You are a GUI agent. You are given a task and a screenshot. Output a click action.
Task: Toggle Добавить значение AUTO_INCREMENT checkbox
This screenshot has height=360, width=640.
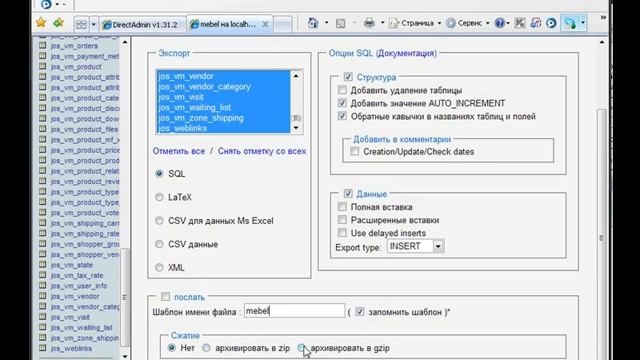[x=342, y=103]
